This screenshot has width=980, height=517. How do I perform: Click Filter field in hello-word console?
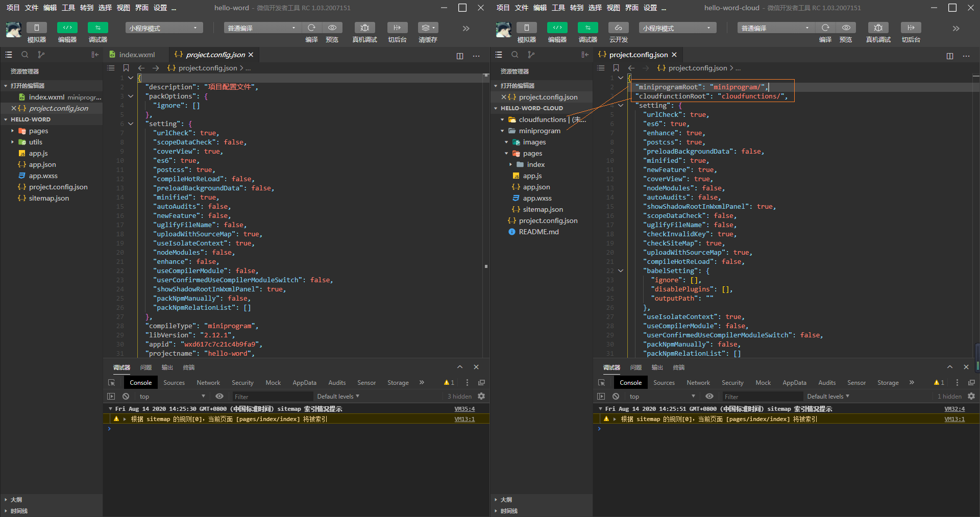273,397
